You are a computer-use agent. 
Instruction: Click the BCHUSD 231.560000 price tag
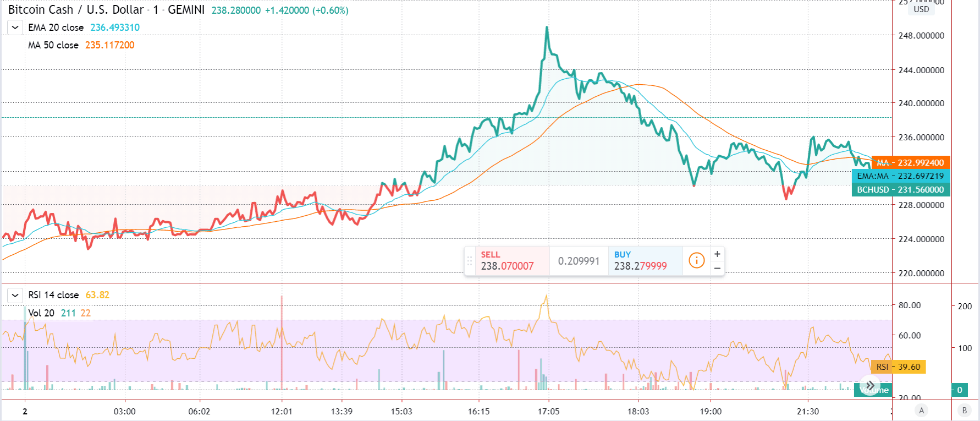[901, 189]
